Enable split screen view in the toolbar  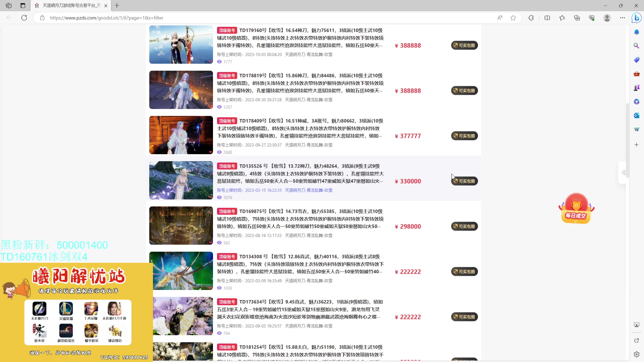(x=547, y=18)
